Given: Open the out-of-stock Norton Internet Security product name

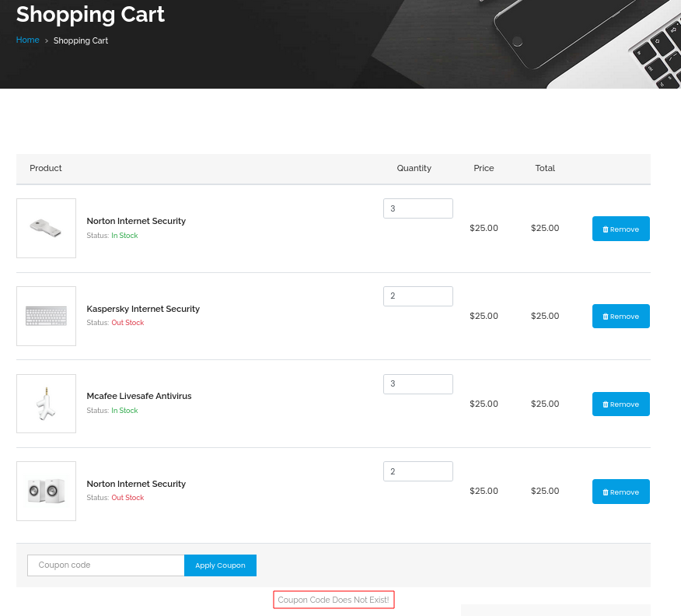Looking at the screenshot, I should click(136, 484).
